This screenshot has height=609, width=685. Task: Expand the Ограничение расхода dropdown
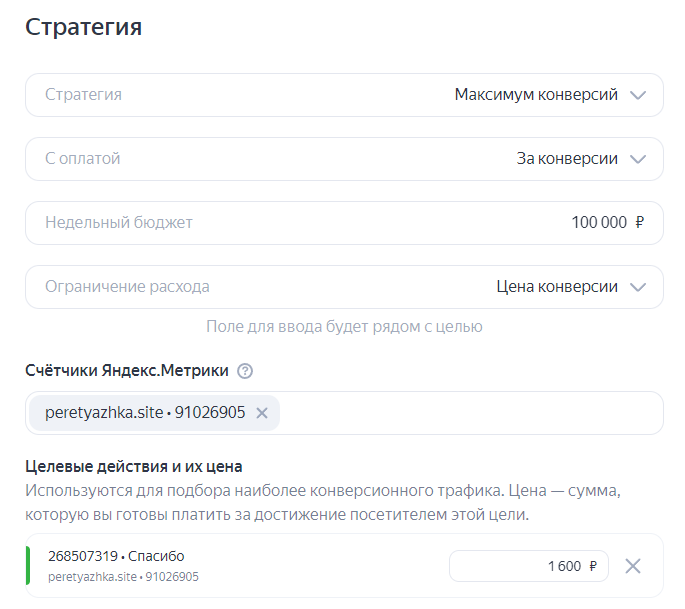[x=344, y=287]
